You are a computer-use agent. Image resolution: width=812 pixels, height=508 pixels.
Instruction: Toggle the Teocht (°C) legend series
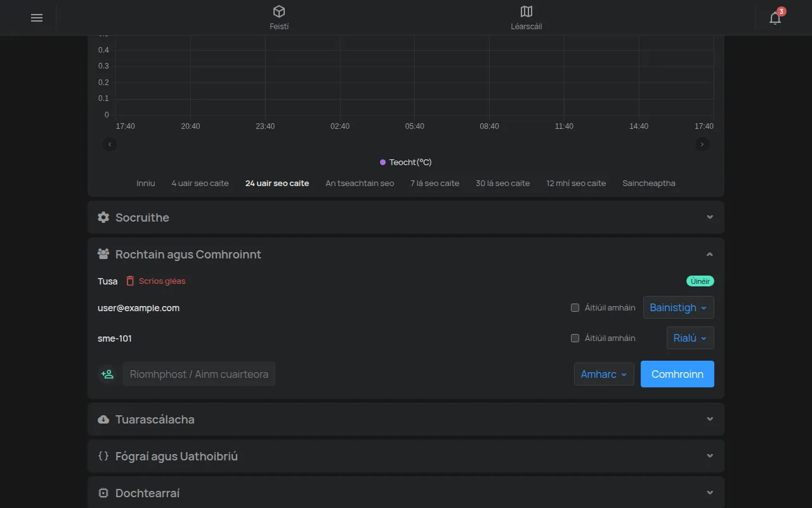coord(406,163)
